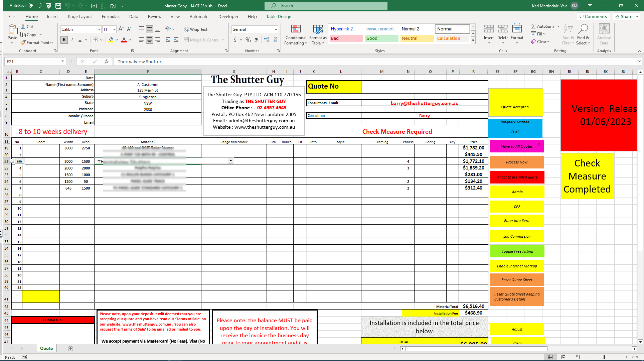Toggle Wrap Text
Image resolution: width=644 pixels, height=361 pixels.
(196, 29)
